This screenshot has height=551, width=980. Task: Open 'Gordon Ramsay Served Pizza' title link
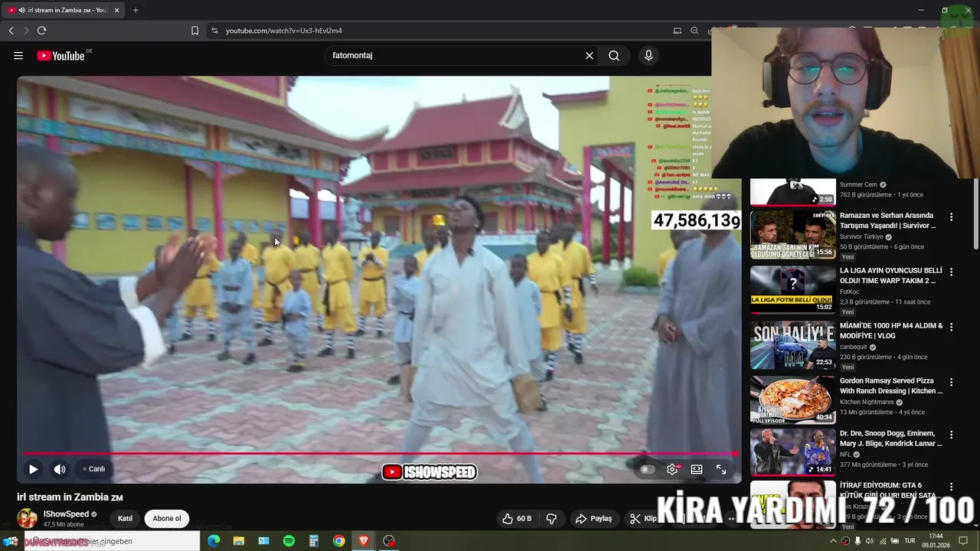[x=891, y=386]
